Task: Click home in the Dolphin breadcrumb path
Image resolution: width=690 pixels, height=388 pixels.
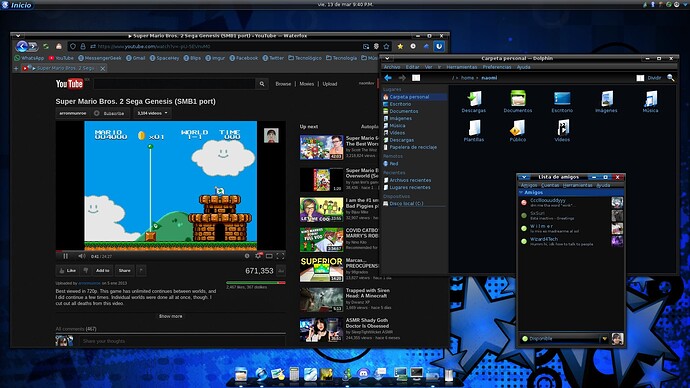Action: point(467,78)
